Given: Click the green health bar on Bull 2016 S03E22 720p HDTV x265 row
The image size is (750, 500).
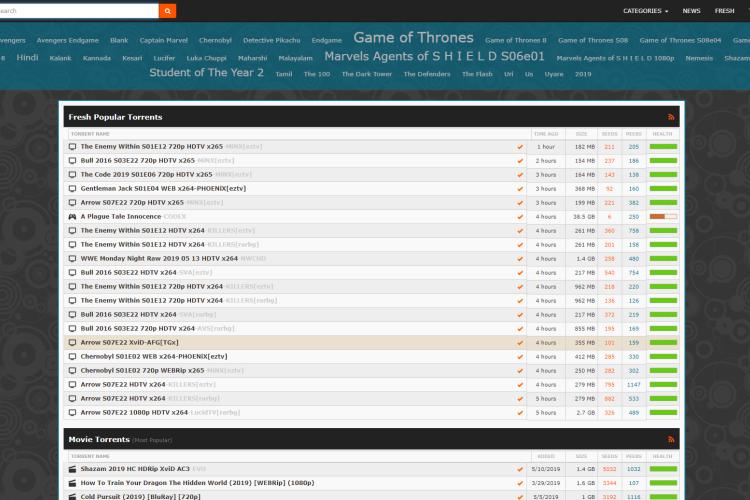Looking at the screenshot, I should click(663, 161).
